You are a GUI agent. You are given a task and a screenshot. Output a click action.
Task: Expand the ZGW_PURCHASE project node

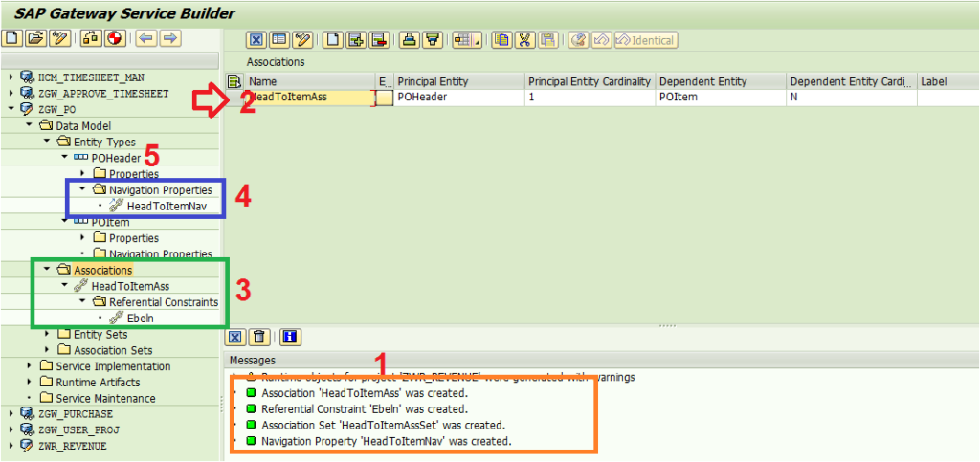(x=11, y=414)
